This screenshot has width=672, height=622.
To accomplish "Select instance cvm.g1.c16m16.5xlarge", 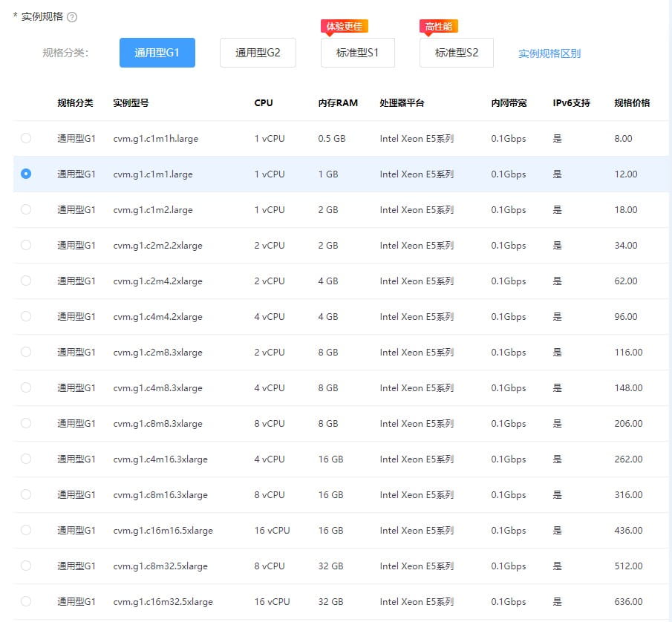I will point(26,530).
